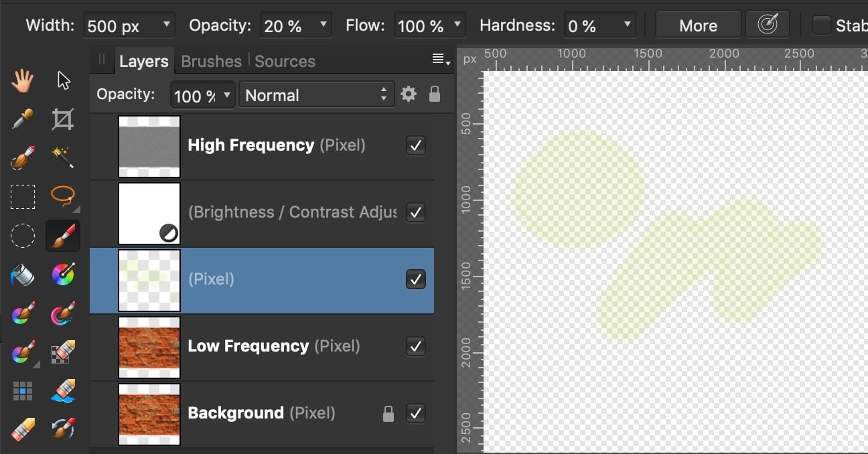This screenshot has width=868, height=454.
Task: Lock the selected Pixel layer
Action: [434, 94]
